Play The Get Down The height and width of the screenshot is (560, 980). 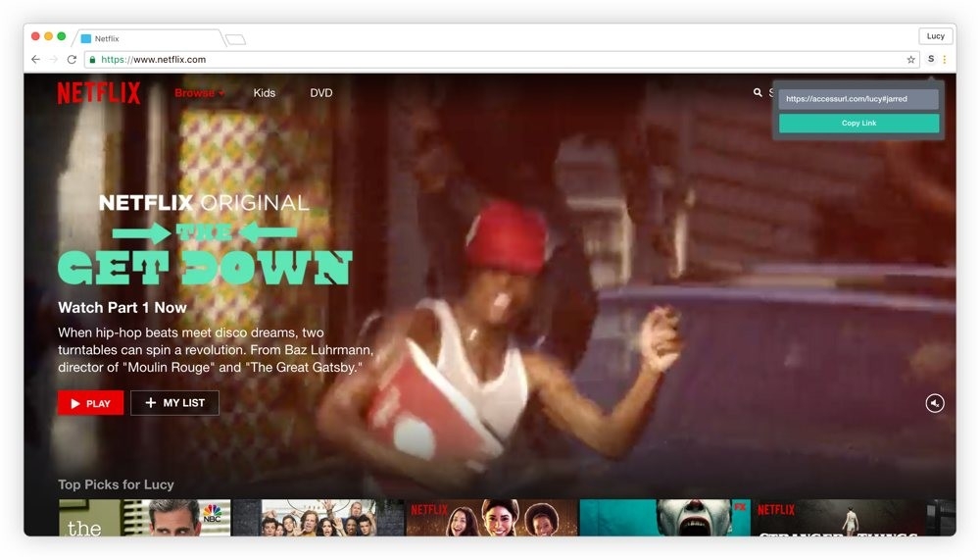point(90,403)
